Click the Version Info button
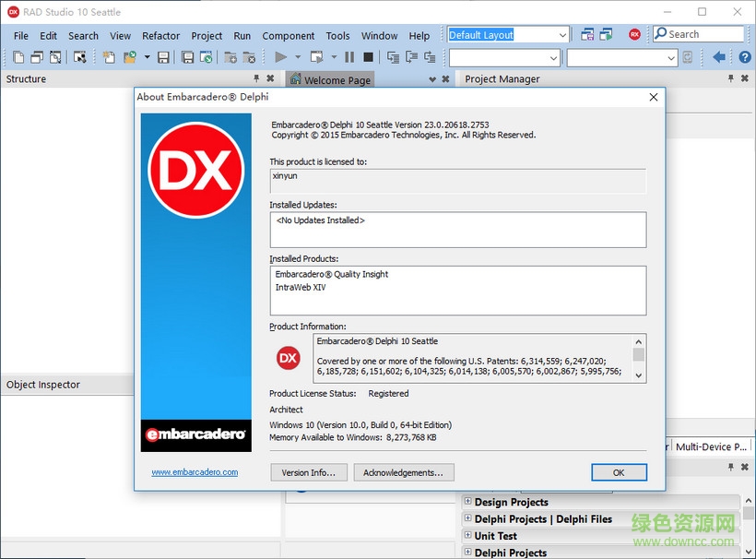 (308, 471)
